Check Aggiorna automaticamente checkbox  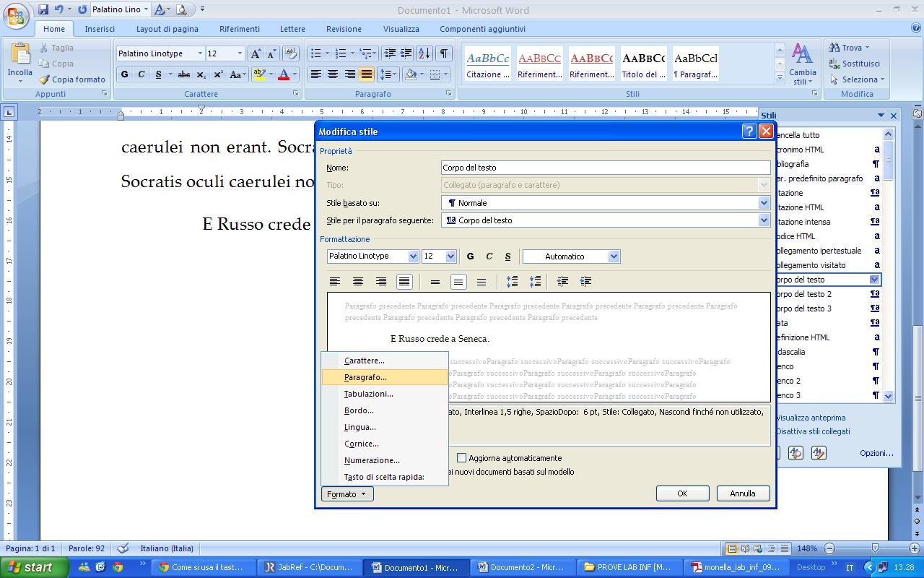coord(462,458)
